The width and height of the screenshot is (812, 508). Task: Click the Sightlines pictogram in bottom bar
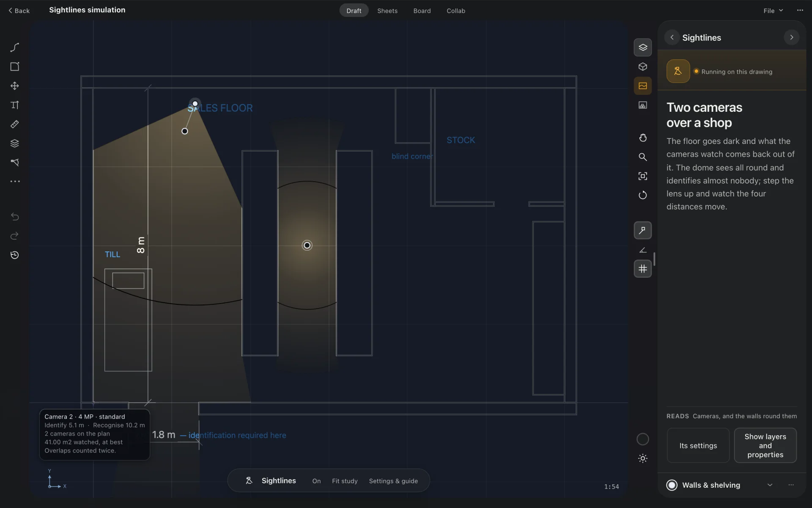(249, 480)
